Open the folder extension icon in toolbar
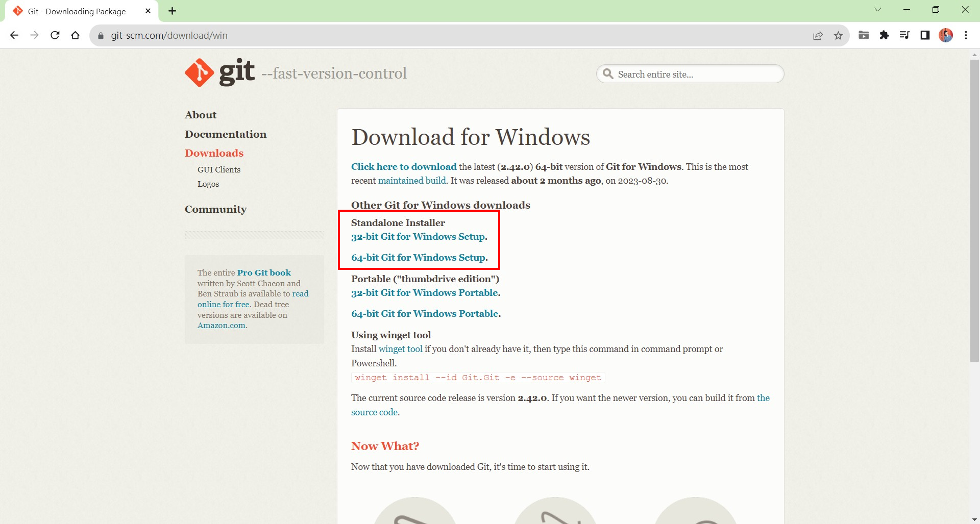Image resolution: width=980 pixels, height=524 pixels. coord(864,35)
